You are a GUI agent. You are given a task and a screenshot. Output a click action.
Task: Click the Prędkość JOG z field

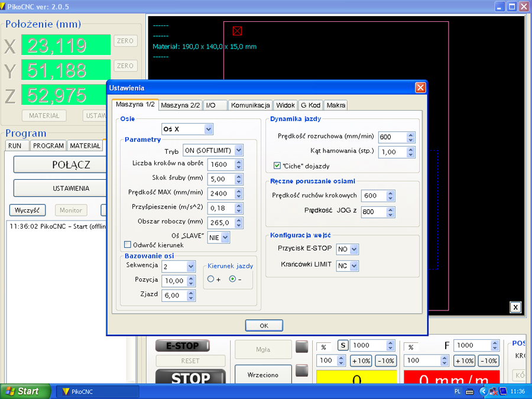pyautogui.click(x=374, y=212)
